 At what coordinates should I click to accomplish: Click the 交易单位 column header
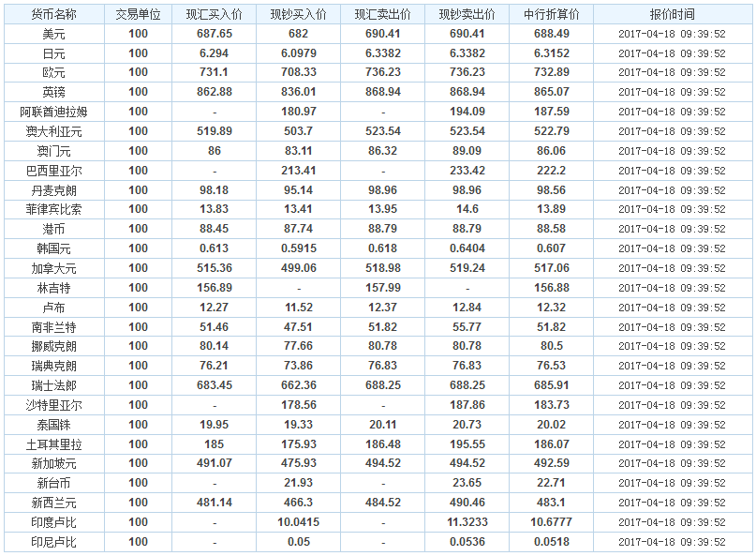138,14
